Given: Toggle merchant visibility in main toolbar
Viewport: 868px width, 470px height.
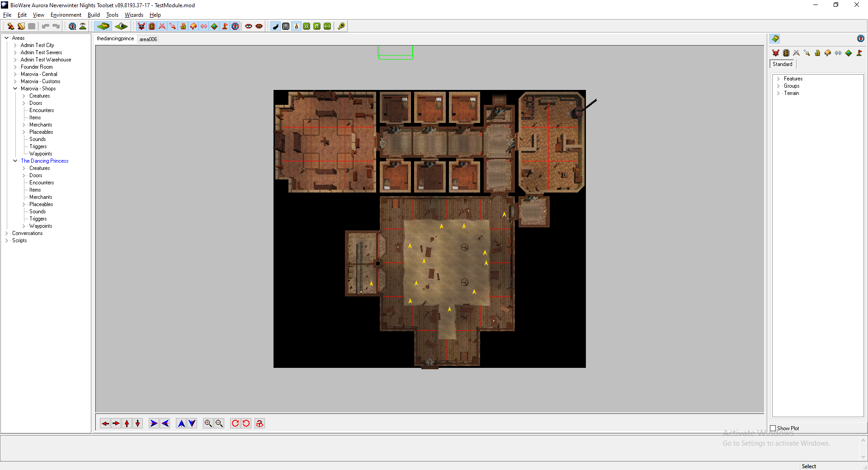Looking at the screenshot, I should (183, 26).
